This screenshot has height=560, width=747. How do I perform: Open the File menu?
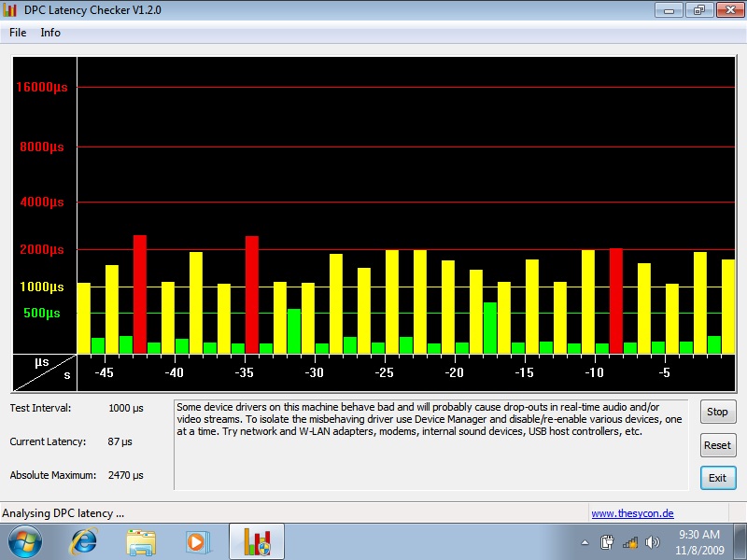(x=18, y=33)
